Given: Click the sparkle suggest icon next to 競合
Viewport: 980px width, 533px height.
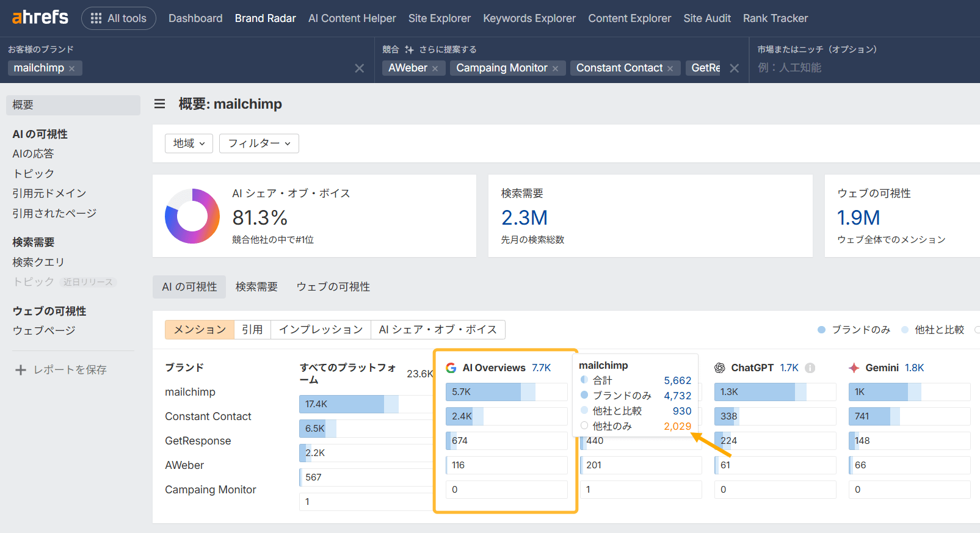Looking at the screenshot, I should point(409,49).
